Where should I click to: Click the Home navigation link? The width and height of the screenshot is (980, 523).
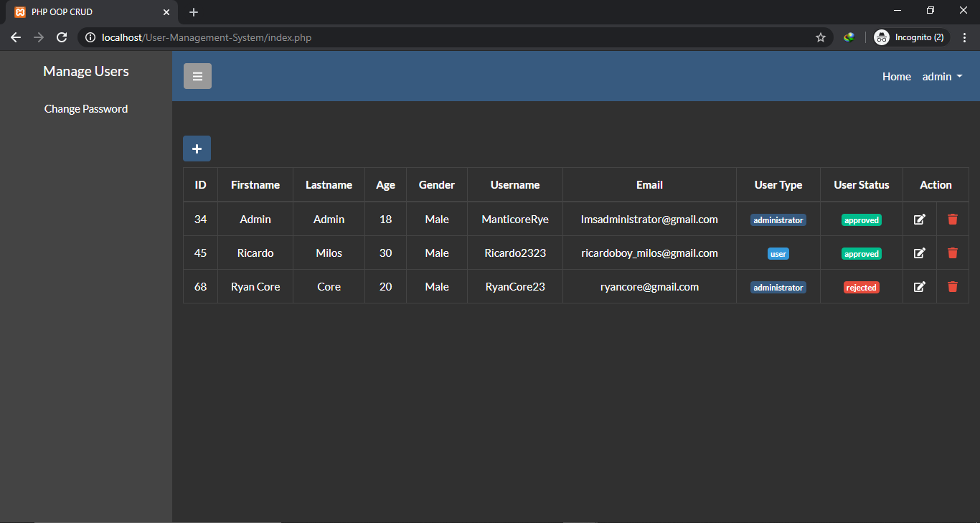(x=896, y=77)
